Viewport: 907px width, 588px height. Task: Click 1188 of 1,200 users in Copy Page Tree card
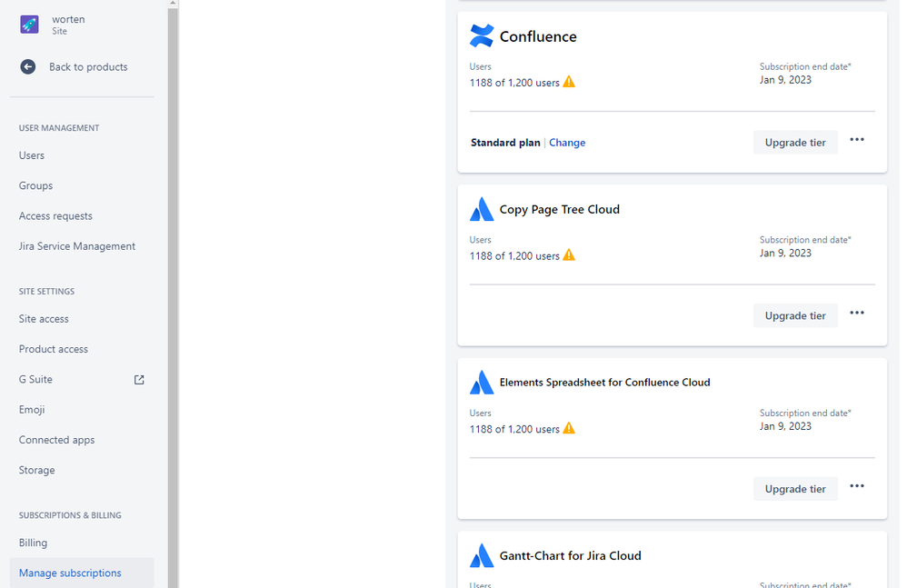(x=514, y=256)
